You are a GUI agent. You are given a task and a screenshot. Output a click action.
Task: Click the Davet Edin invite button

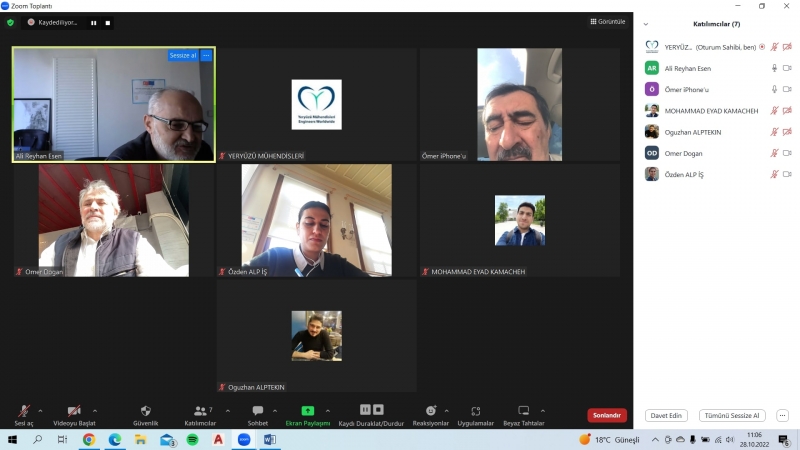click(x=666, y=415)
